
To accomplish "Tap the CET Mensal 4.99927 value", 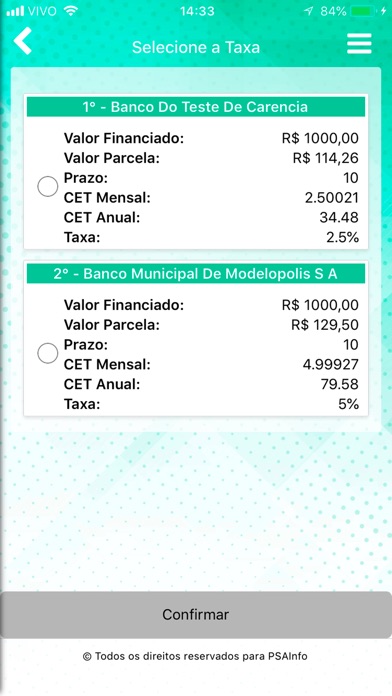I will tap(330, 365).
